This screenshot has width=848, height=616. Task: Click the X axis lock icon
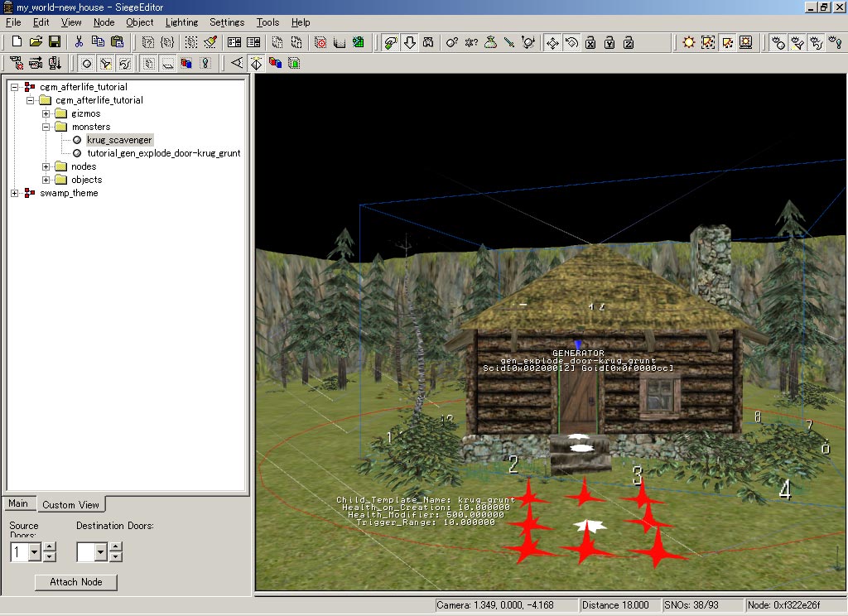pyautogui.click(x=590, y=42)
